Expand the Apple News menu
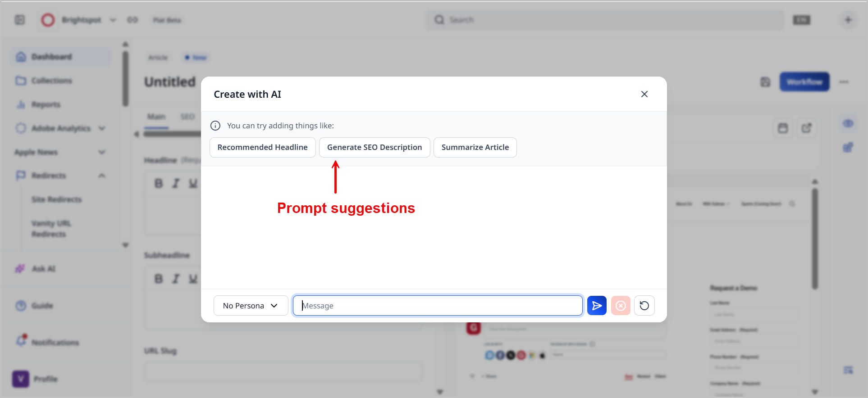Screen dimensions: 868x398 coord(102,152)
